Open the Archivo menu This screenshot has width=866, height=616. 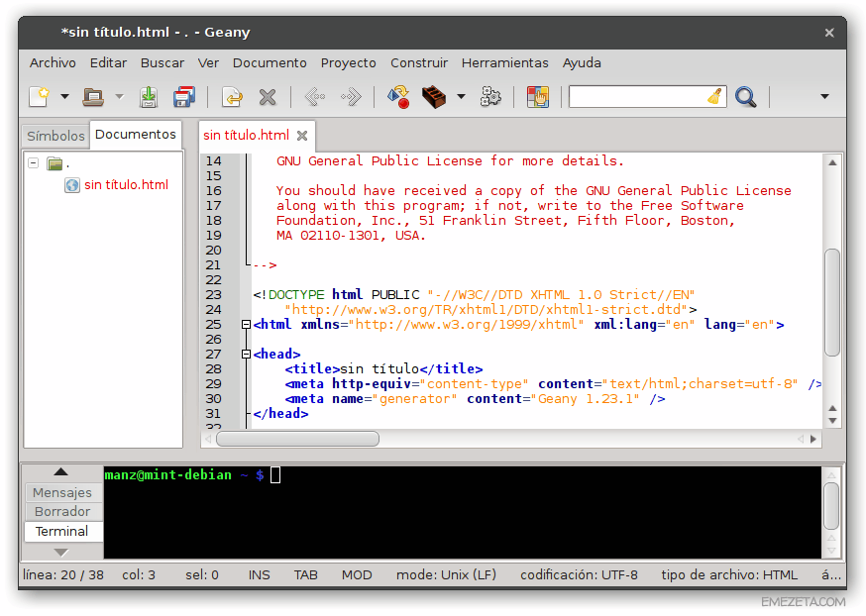tap(53, 63)
